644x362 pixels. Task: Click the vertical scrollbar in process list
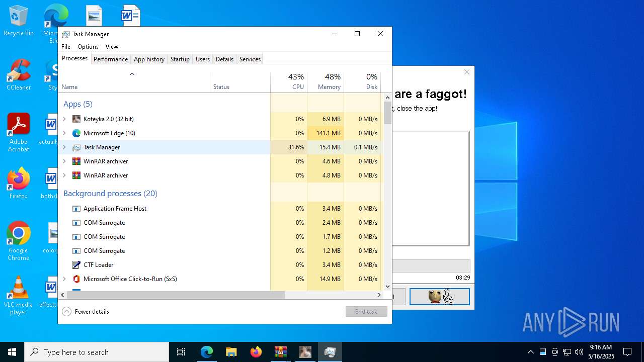pos(387,113)
